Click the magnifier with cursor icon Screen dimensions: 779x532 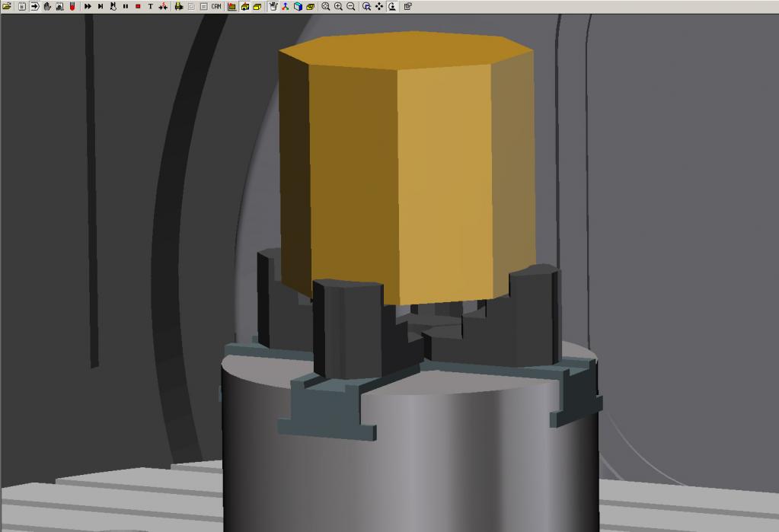pyautogui.click(x=366, y=6)
